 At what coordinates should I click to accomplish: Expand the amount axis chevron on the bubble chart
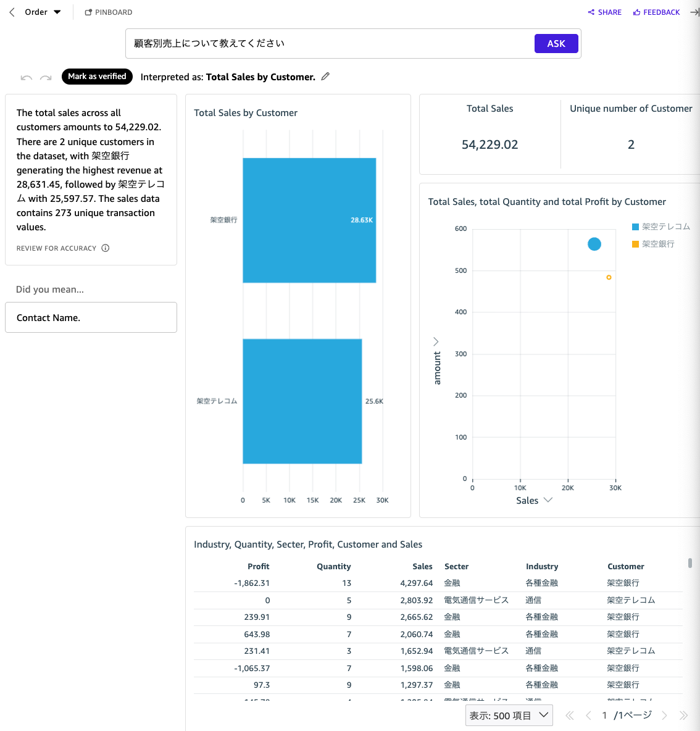(436, 341)
